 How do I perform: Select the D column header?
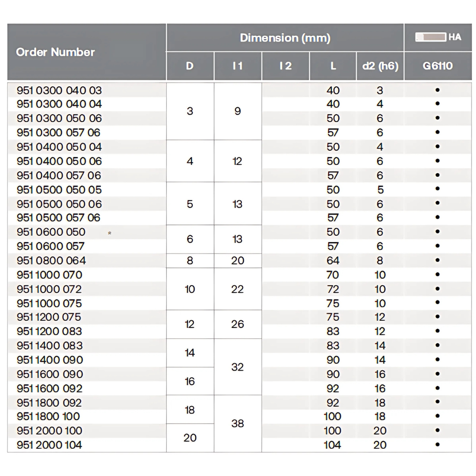(190, 66)
